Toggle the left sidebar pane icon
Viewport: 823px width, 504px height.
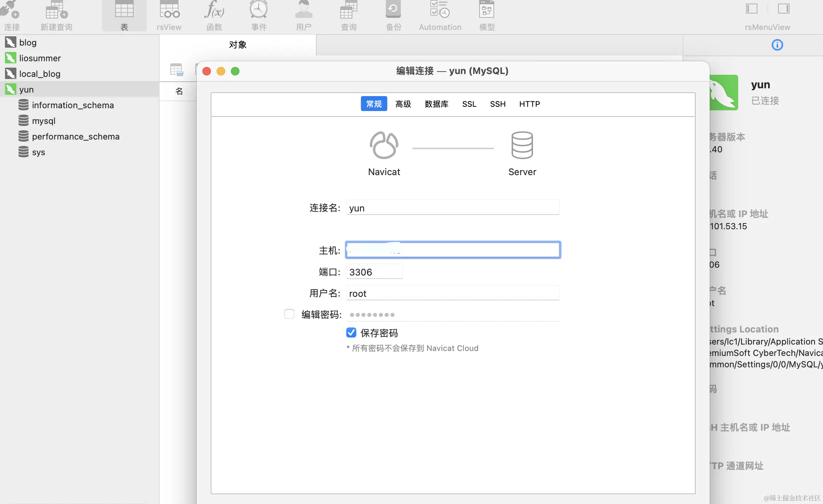[751, 9]
